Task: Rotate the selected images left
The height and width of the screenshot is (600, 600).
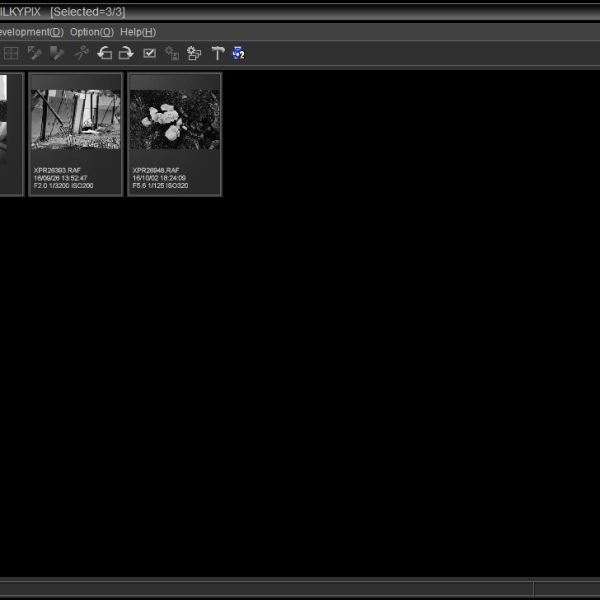Action: 104,53
